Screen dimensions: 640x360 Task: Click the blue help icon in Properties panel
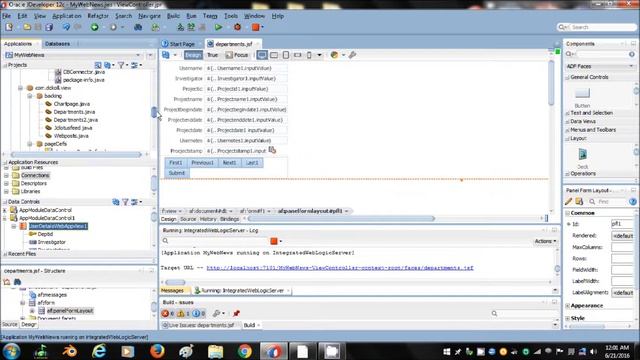pos(633,201)
